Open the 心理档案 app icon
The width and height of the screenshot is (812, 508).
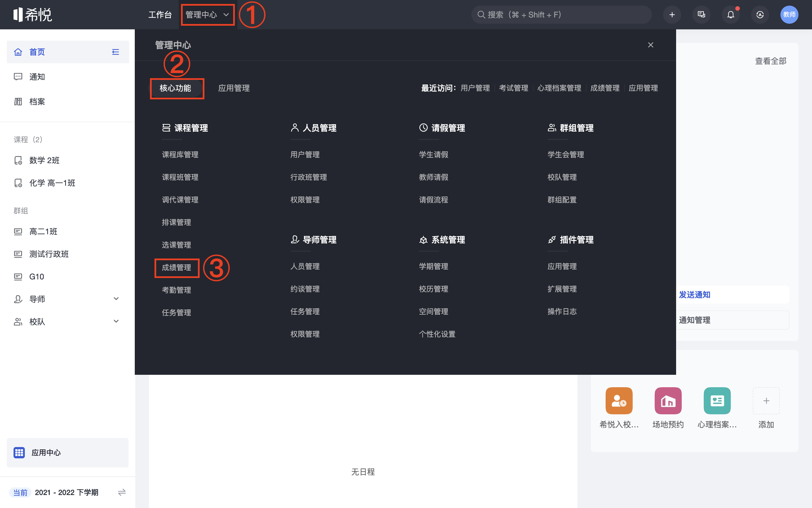click(717, 400)
